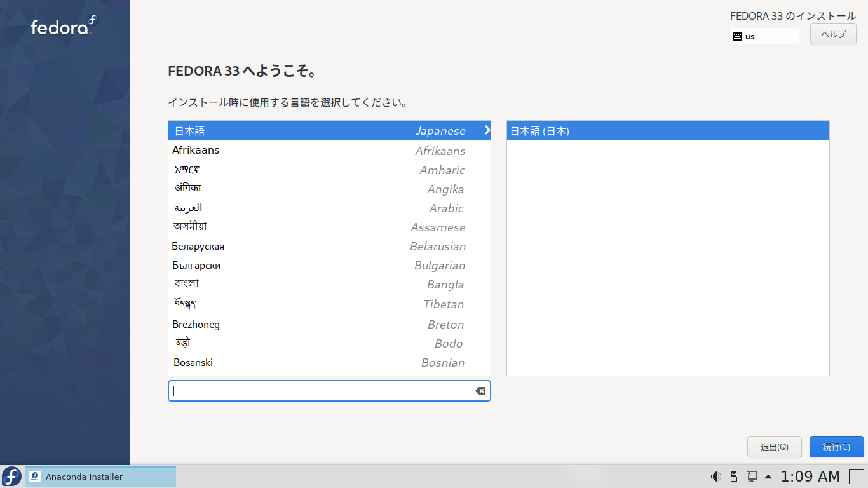The height and width of the screenshot is (488, 868).
Task: Click the 退出(Q) quit button
Action: click(775, 447)
